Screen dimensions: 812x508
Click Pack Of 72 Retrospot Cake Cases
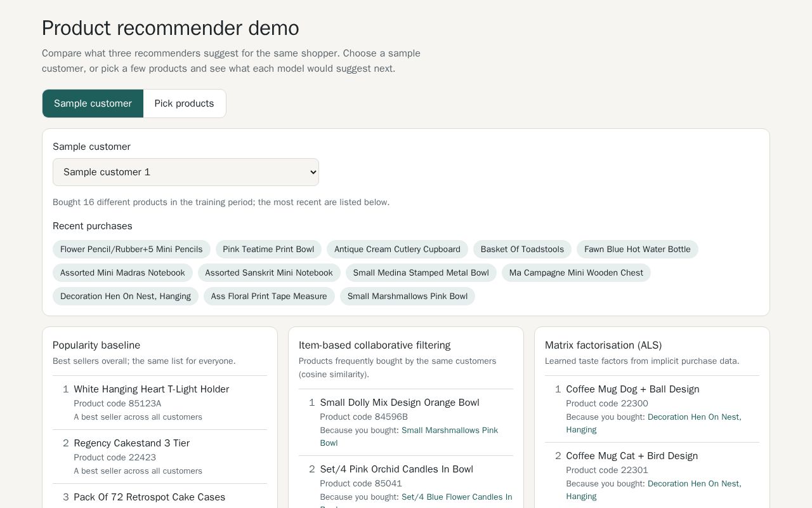[150, 497]
